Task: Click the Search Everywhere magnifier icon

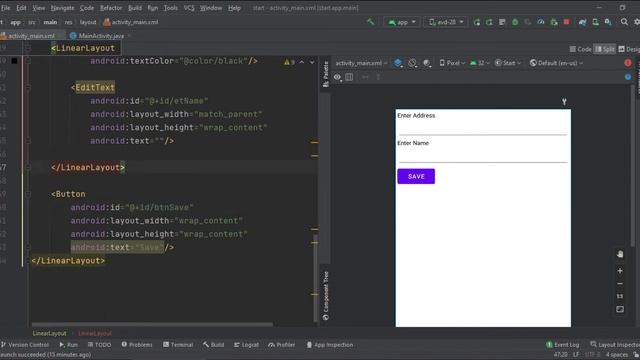Action: (624, 22)
